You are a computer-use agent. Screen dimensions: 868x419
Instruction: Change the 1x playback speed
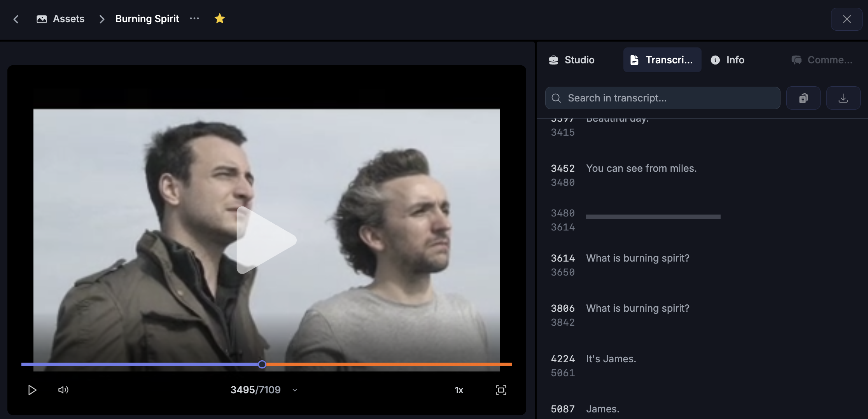click(x=459, y=390)
